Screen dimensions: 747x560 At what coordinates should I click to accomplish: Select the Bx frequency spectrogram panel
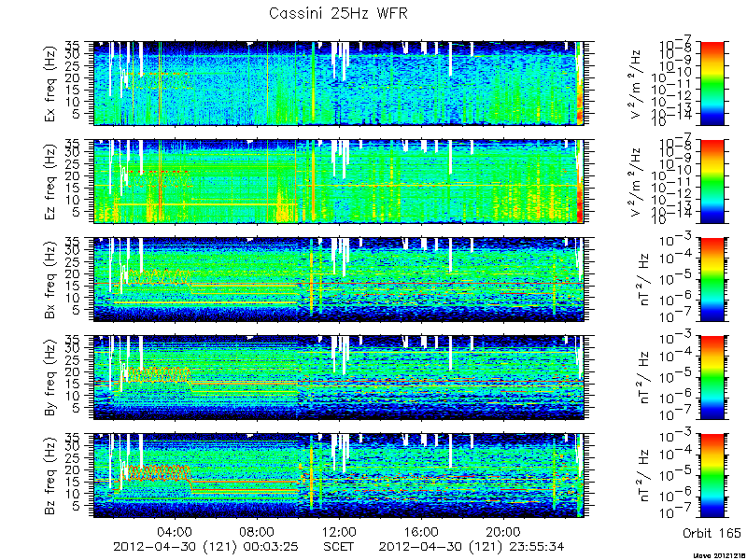(339, 279)
